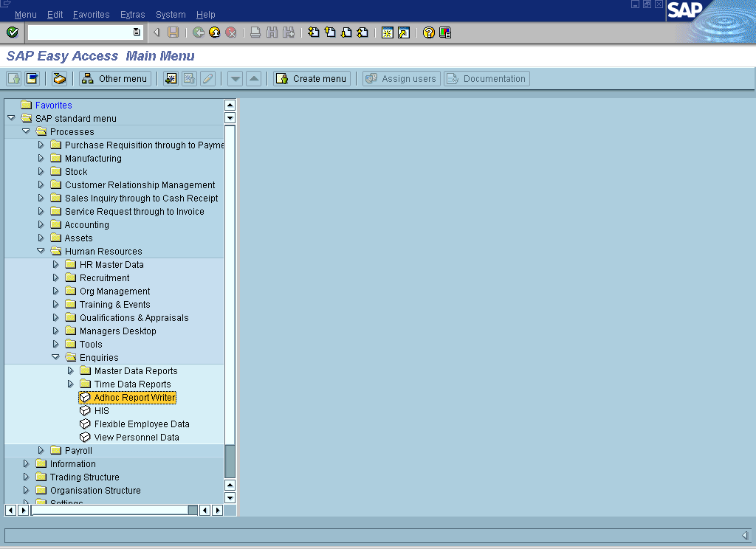This screenshot has width=756, height=549.
Task: Expand Purchase Requisition through to Payment folder
Action: [x=41, y=145]
